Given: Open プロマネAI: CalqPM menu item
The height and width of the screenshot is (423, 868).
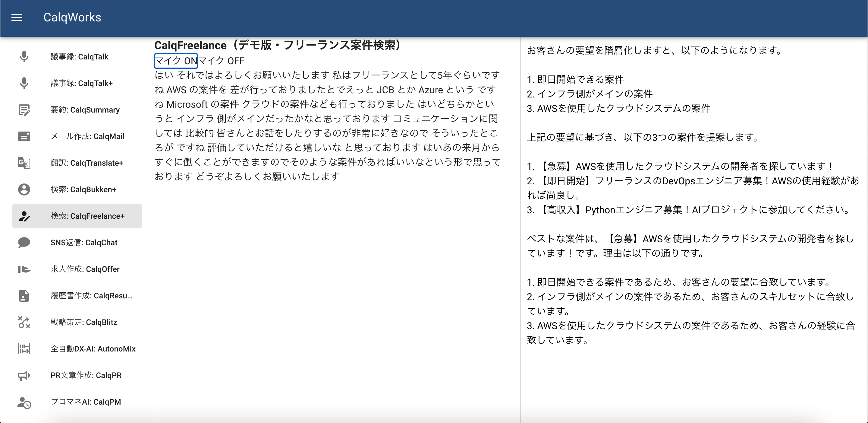Looking at the screenshot, I should 86,402.
